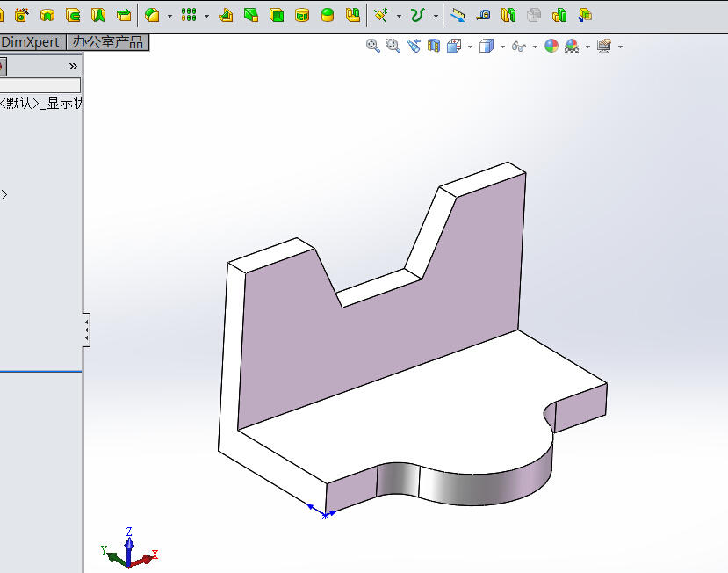
Task: Click the Display Style cube icon
Action: point(487,46)
